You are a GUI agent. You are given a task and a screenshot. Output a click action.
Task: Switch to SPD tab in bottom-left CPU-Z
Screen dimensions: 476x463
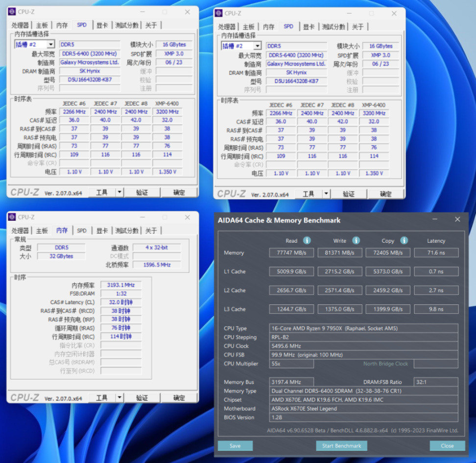tap(82, 231)
